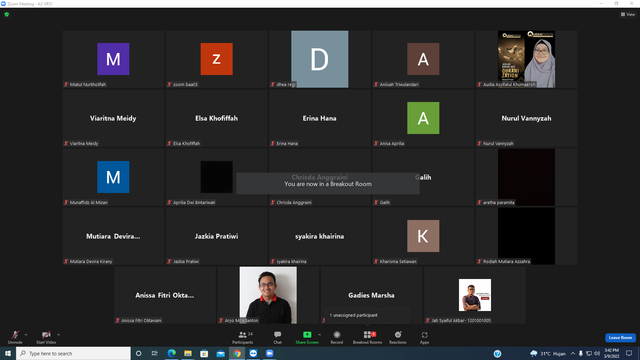The height and width of the screenshot is (360, 640).
Task: Start recording with the Record button
Action: click(337, 337)
